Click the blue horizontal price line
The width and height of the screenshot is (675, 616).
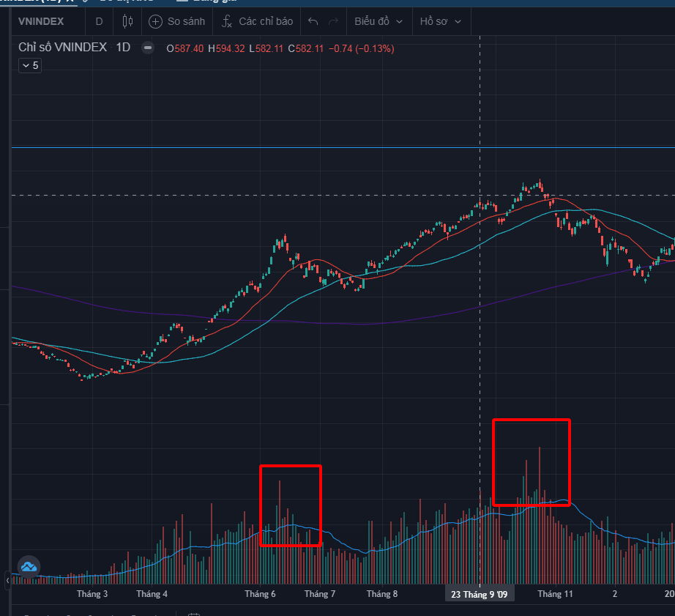(x=343, y=148)
